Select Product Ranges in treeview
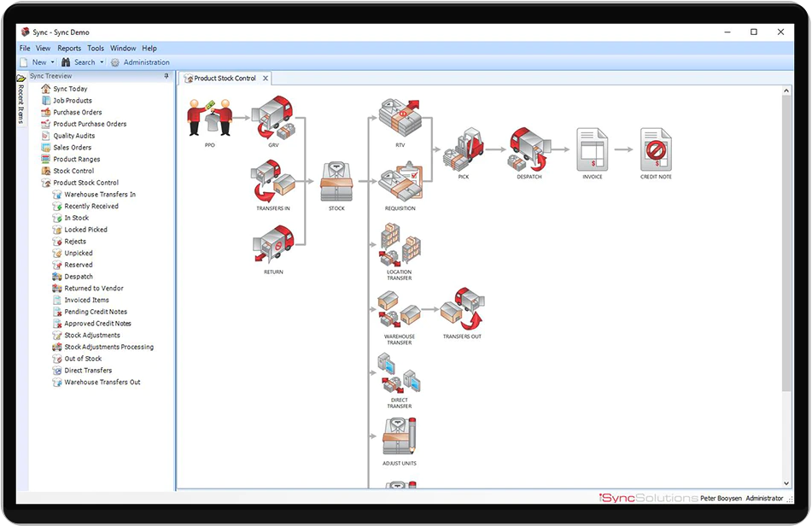This screenshot has width=812, height=526. click(x=77, y=159)
